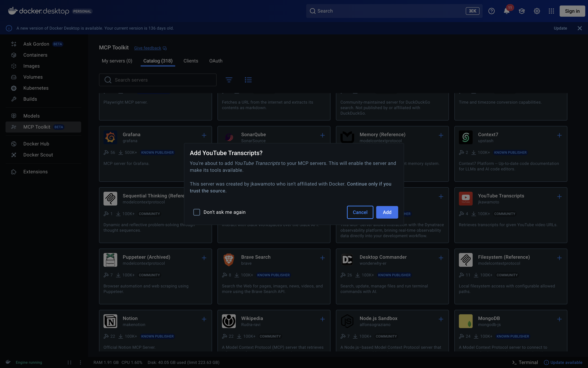Select MCP Toolkit in sidebar
The width and height of the screenshot is (588, 368).
(x=43, y=127)
